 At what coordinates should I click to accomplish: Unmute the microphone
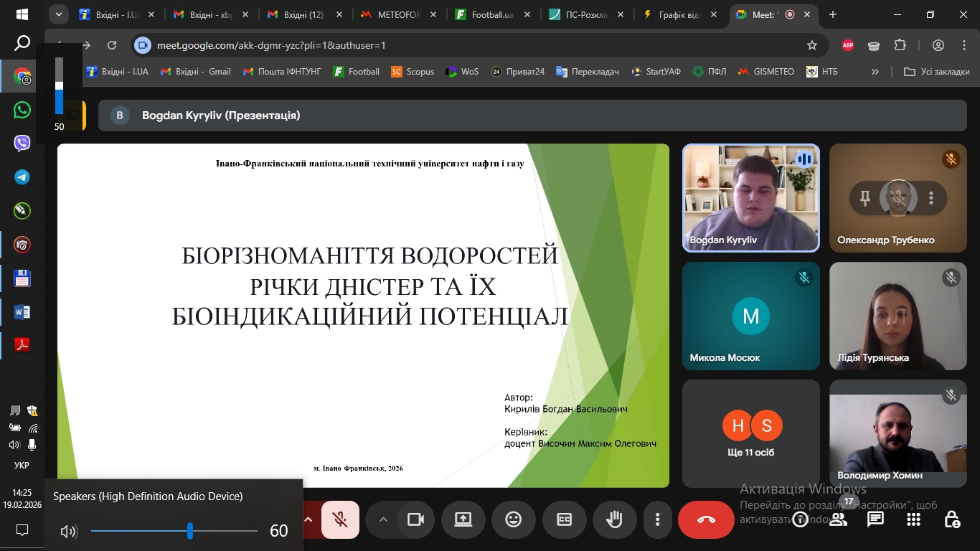point(340,519)
